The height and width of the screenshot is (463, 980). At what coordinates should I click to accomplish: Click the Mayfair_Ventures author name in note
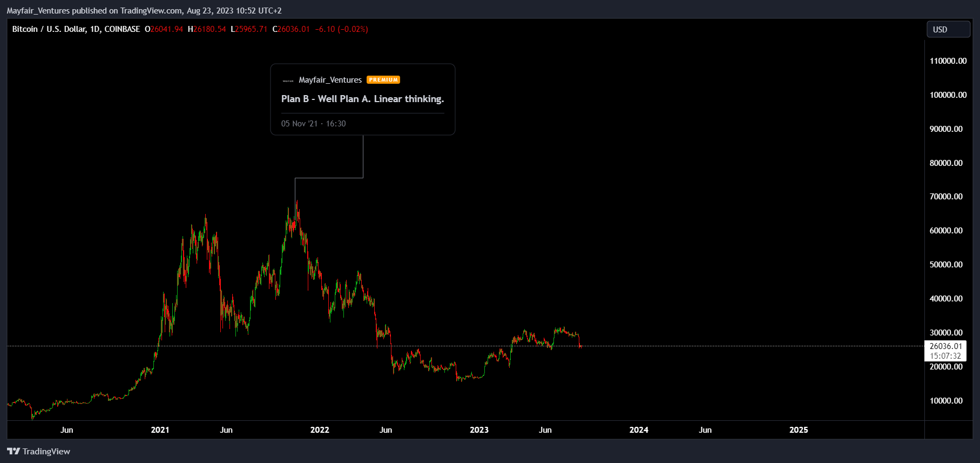(x=330, y=80)
